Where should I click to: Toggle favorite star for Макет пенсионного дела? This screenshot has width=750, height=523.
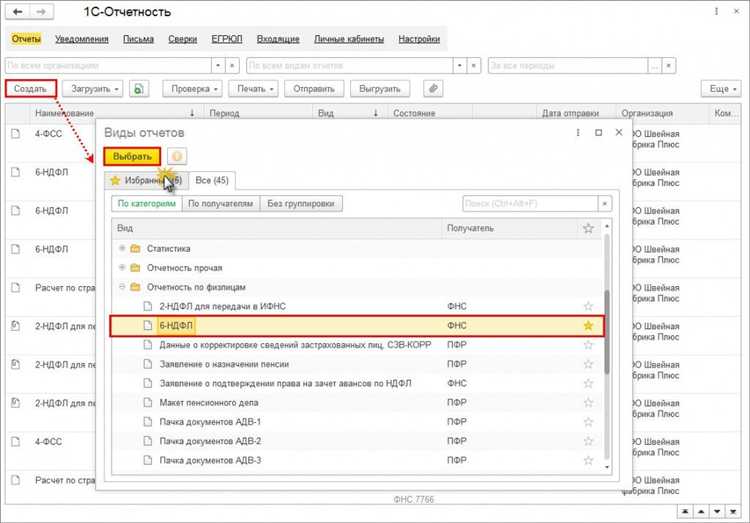click(588, 403)
